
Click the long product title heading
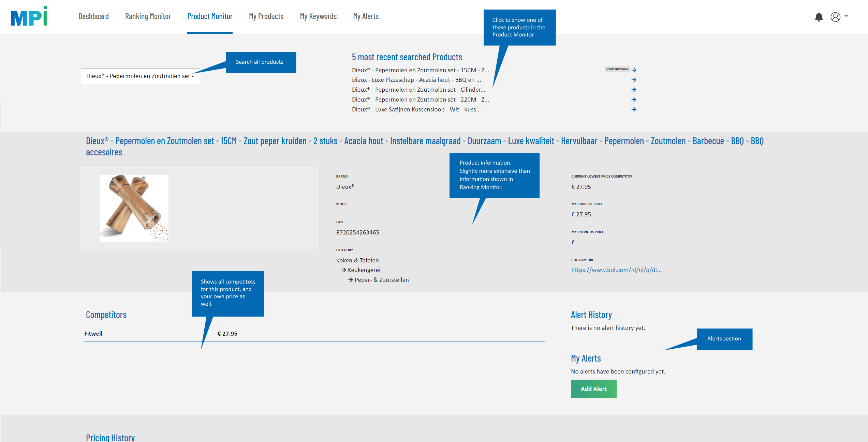coord(425,147)
